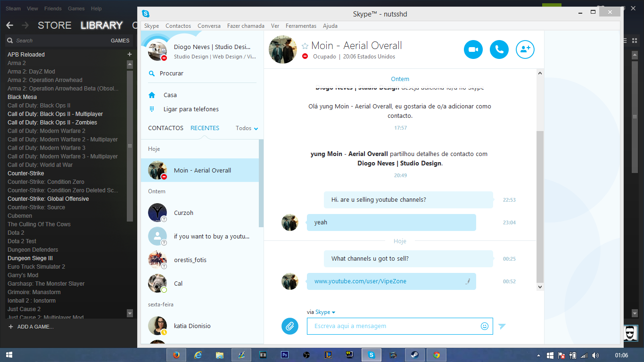
Task: Click the send message arrow icon
Action: coord(502,326)
